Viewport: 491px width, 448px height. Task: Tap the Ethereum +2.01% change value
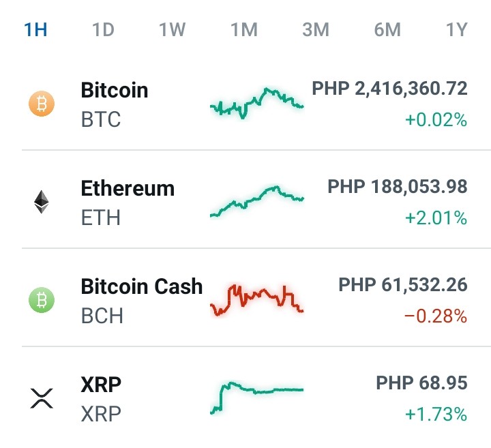pos(436,218)
